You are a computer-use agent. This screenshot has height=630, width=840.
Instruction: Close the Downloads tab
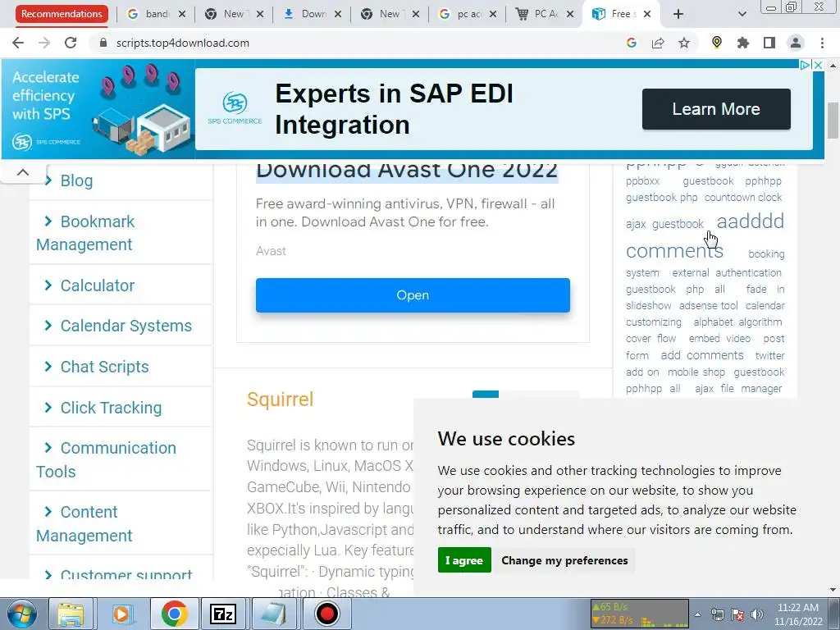(x=337, y=14)
